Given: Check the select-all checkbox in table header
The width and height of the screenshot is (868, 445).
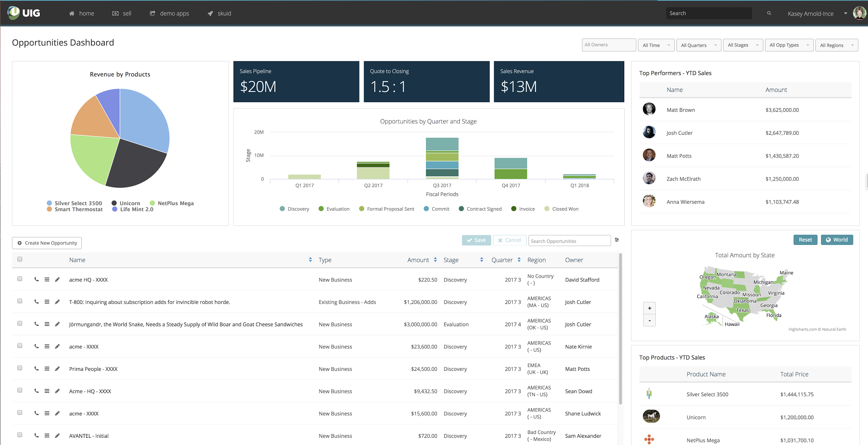Looking at the screenshot, I should (20, 259).
